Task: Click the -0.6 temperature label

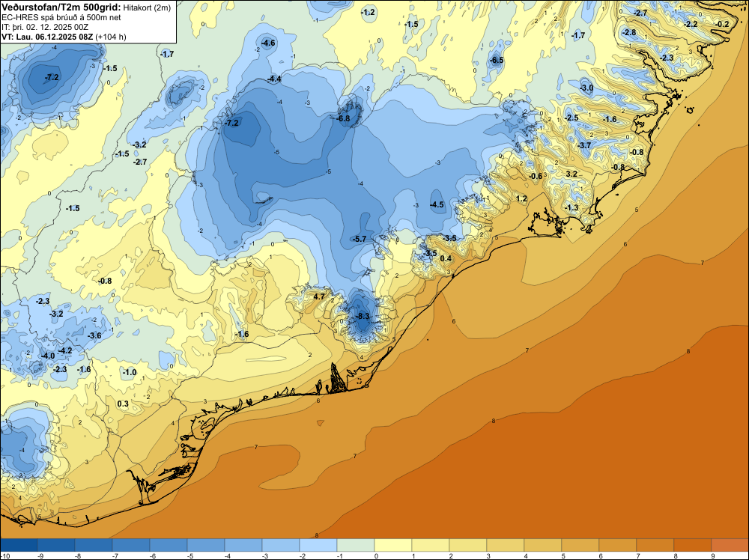Action: (x=536, y=176)
